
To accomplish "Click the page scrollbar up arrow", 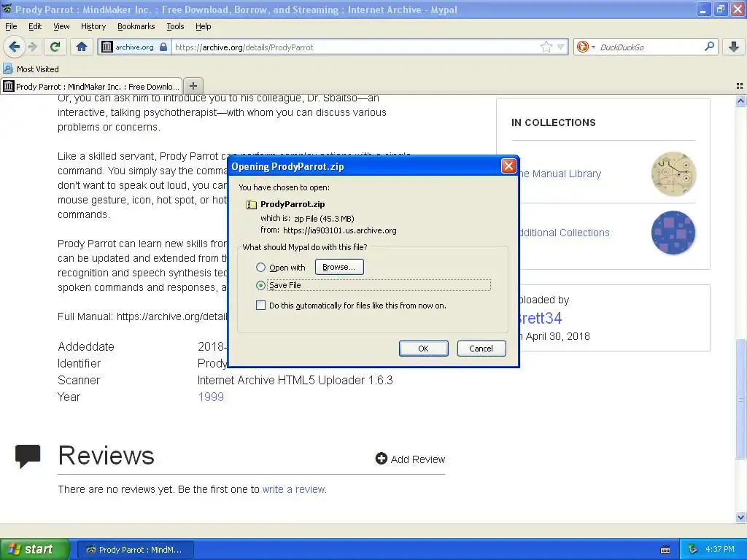I will click(740, 101).
